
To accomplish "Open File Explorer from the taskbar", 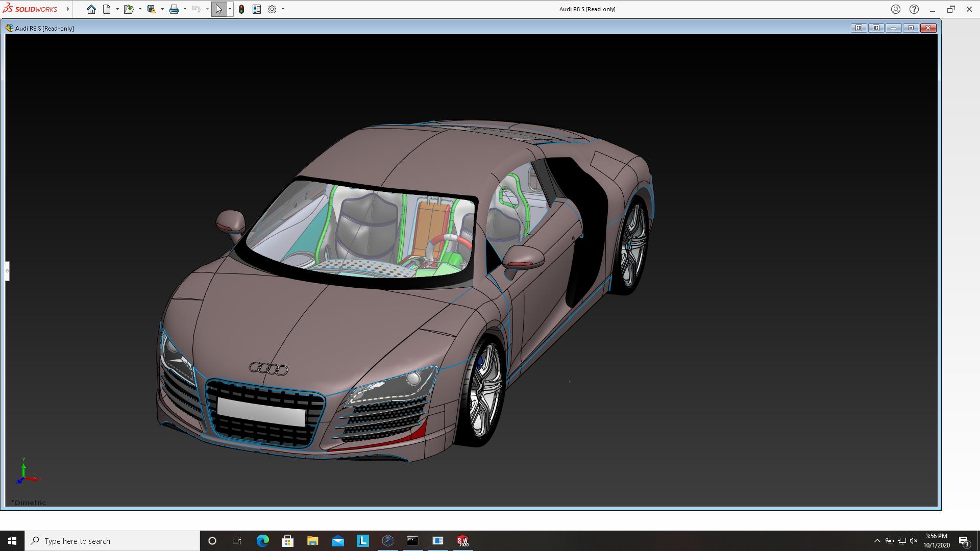I will [312, 541].
